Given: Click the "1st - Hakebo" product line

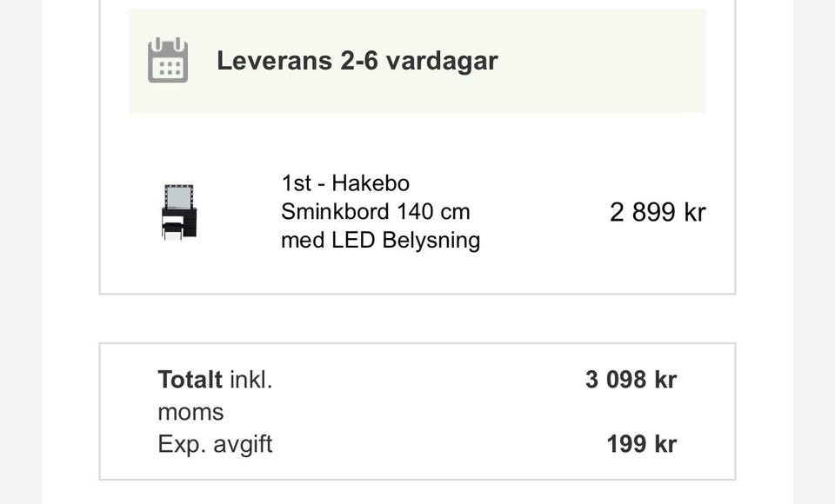Looking at the screenshot, I should (345, 183).
